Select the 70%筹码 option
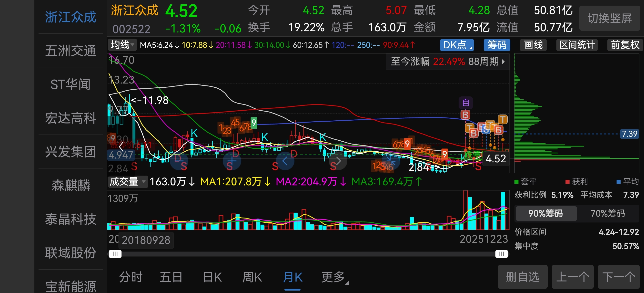Screen dimensions: 644x293 [607, 213]
